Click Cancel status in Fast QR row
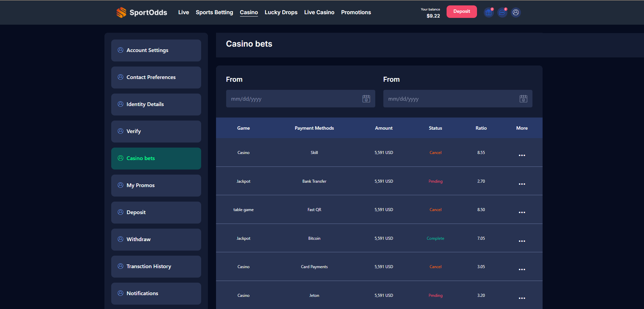 [x=435, y=210]
